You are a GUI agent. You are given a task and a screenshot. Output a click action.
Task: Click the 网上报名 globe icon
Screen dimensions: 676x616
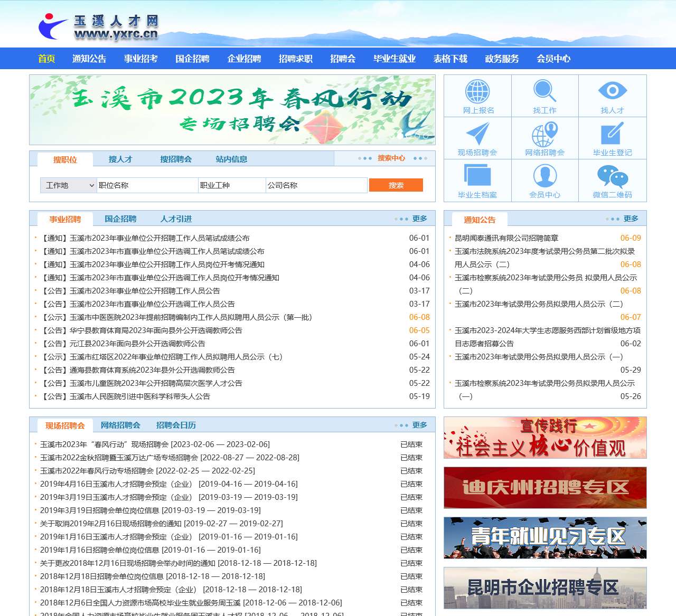click(x=477, y=95)
